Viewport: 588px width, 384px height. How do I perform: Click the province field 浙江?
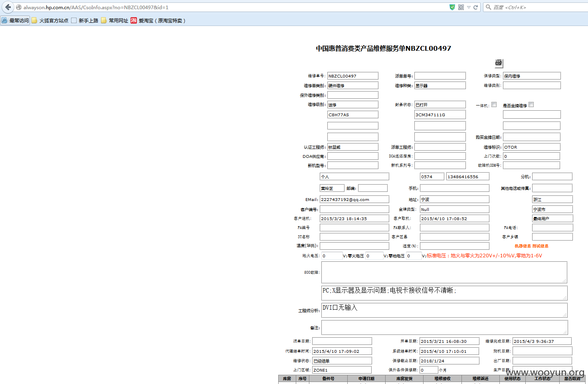tap(552, 199)
